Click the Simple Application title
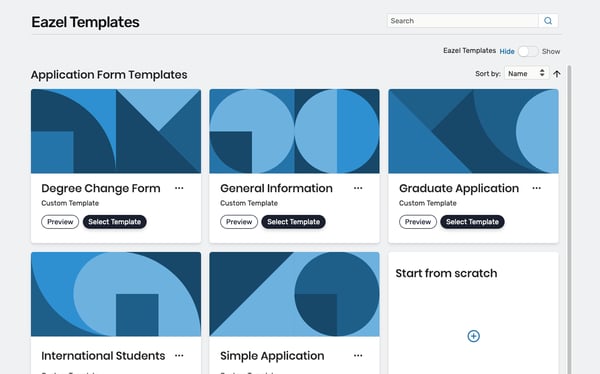Image resolution: width=600 pixels, height=374 pixels. click(272, 356)
